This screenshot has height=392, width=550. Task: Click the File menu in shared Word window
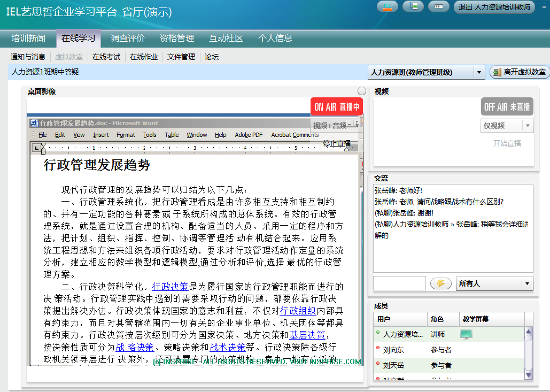coord(42,135)
